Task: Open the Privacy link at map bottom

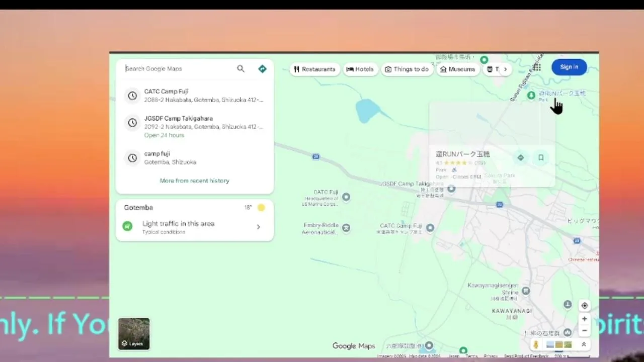Action: [x=491, y=356]
